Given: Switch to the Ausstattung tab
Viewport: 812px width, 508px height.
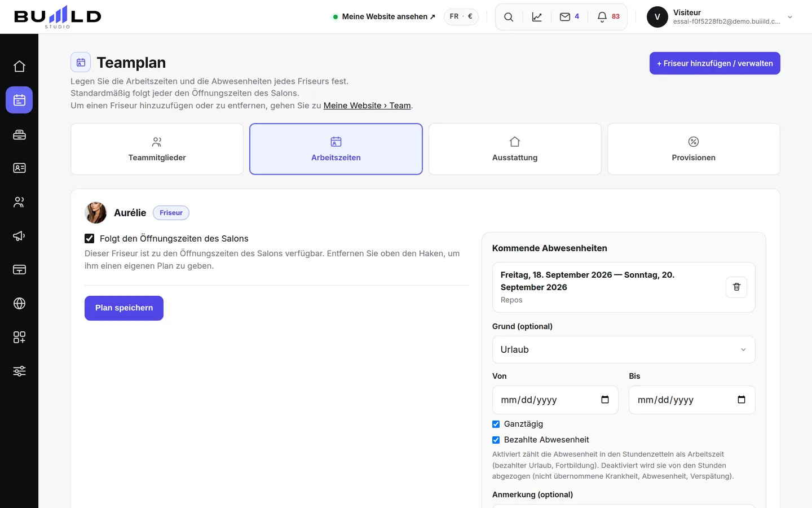Looking at the screenshot, I should tap(515, 149).
